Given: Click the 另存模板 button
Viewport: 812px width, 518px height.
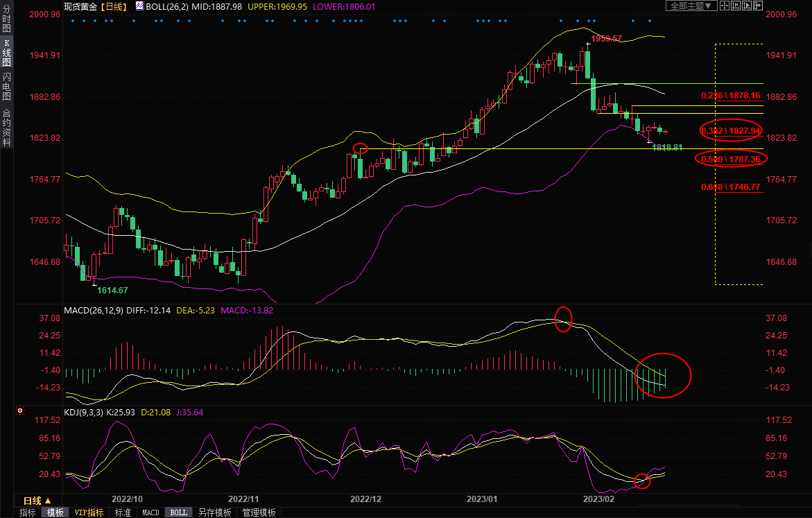Looking at the screenshot, I should coord(214,512).
